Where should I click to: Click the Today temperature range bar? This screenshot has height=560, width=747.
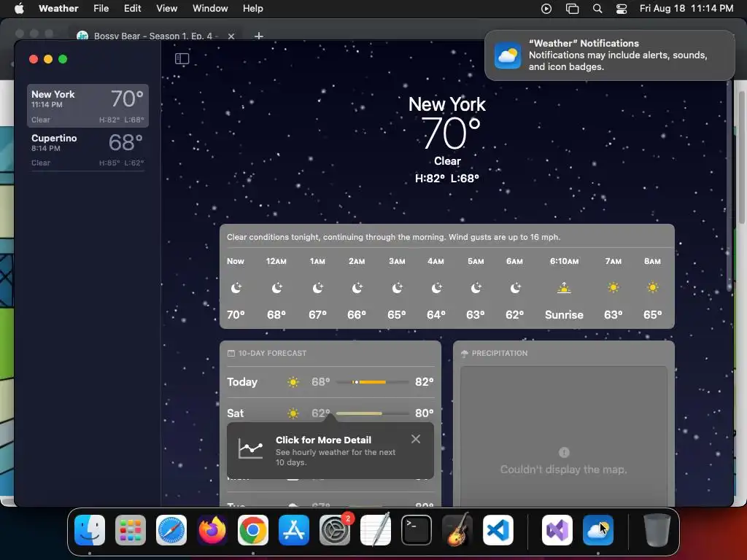point(373,382)
